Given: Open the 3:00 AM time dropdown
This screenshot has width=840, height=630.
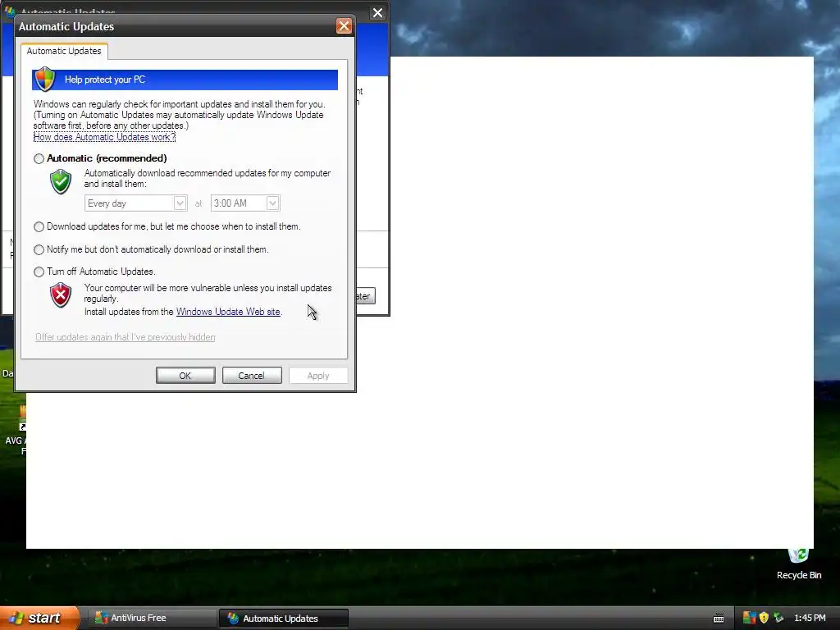Looking at the screenshot, I should click(245, 203).
